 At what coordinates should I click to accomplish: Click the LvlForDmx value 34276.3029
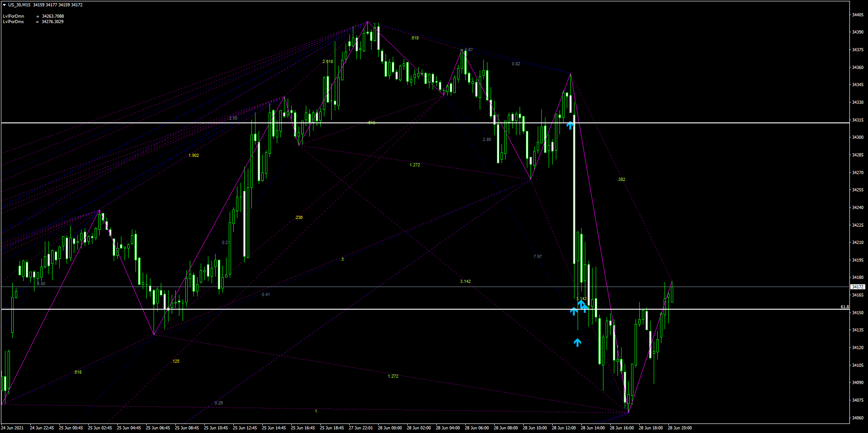[x=53, y=22]
